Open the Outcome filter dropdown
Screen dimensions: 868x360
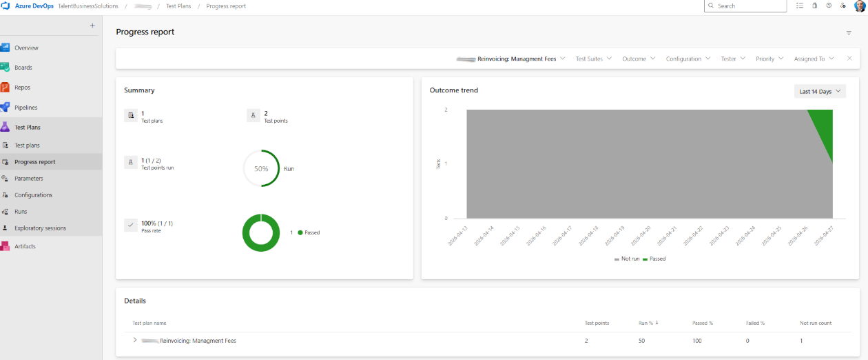[639, 59]
